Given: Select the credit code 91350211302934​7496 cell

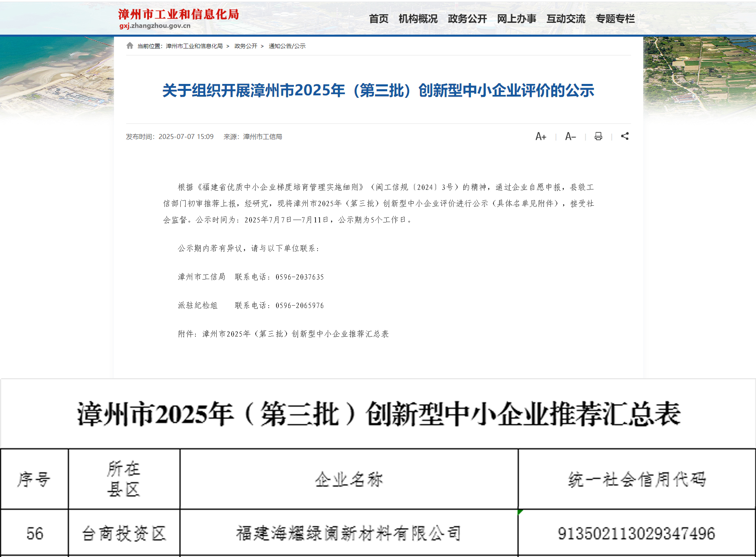Looking at the screenshot, I should [636, 533].
